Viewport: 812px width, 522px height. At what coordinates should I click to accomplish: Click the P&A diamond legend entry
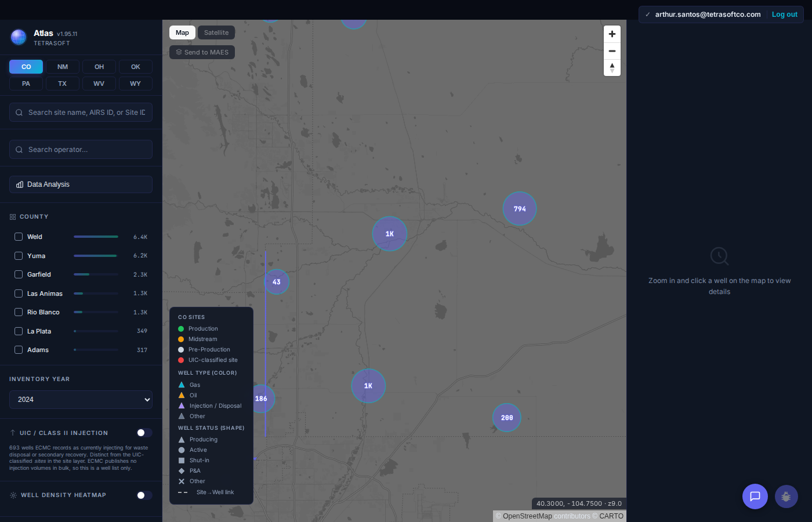pyautogui.click(x=189, y=471)
